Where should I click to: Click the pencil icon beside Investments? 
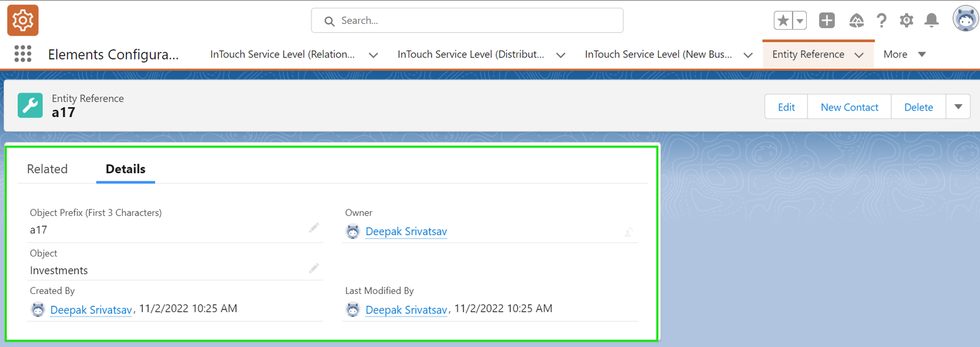(x=314, y=268)
